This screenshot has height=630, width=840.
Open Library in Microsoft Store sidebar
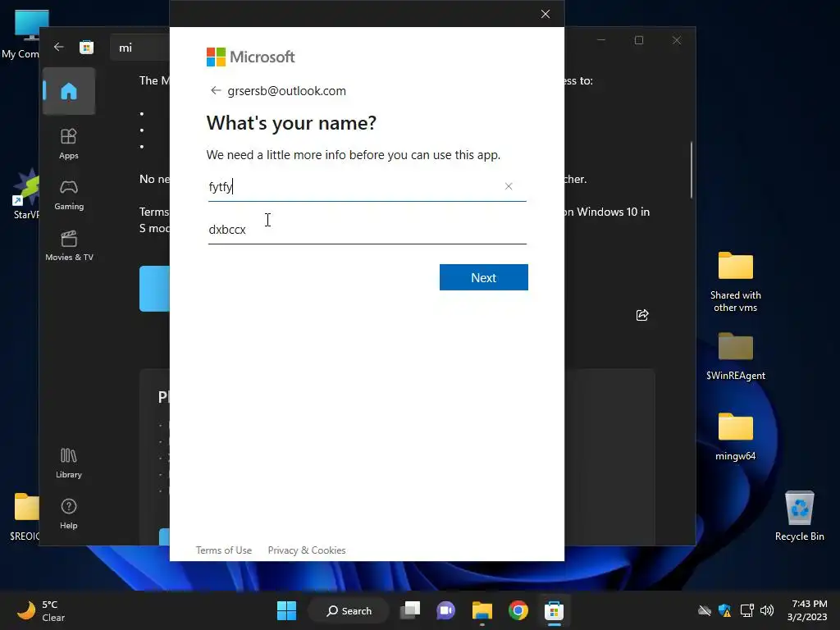pos(69,463)
